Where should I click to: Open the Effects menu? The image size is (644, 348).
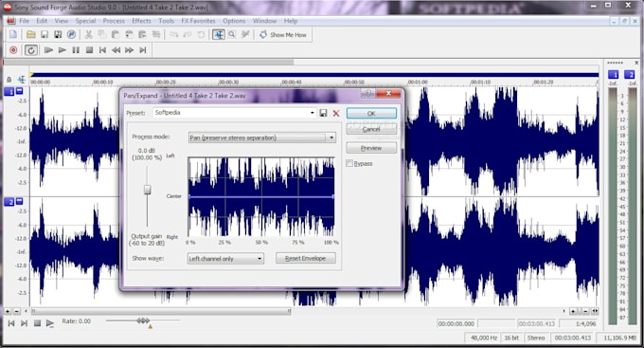[x=142, y=21]
